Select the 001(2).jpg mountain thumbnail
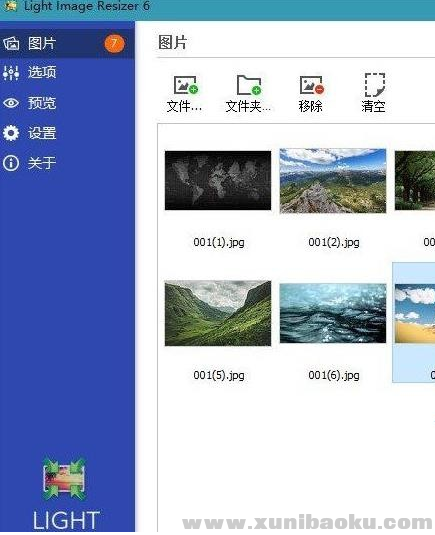The width and height of the screenshot is (435, 535). 333,181
